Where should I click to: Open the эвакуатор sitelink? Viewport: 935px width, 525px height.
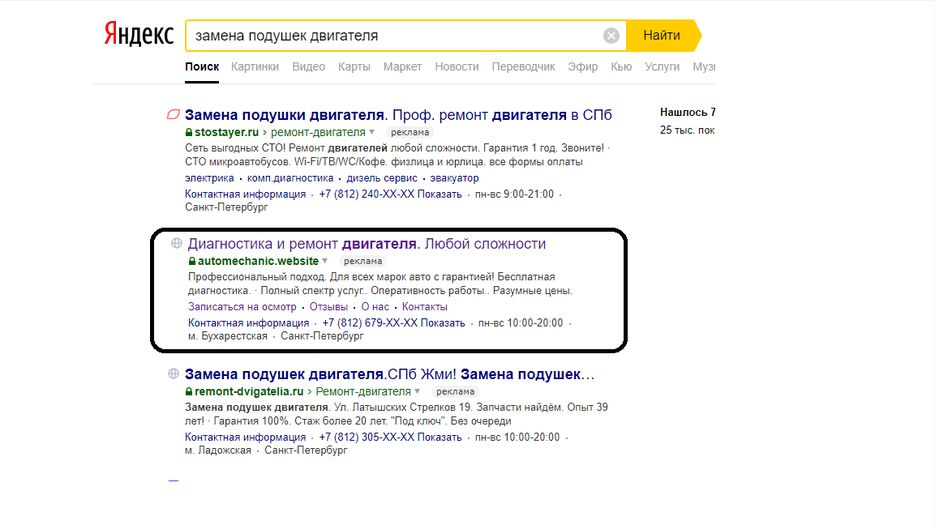pos(454,178)
